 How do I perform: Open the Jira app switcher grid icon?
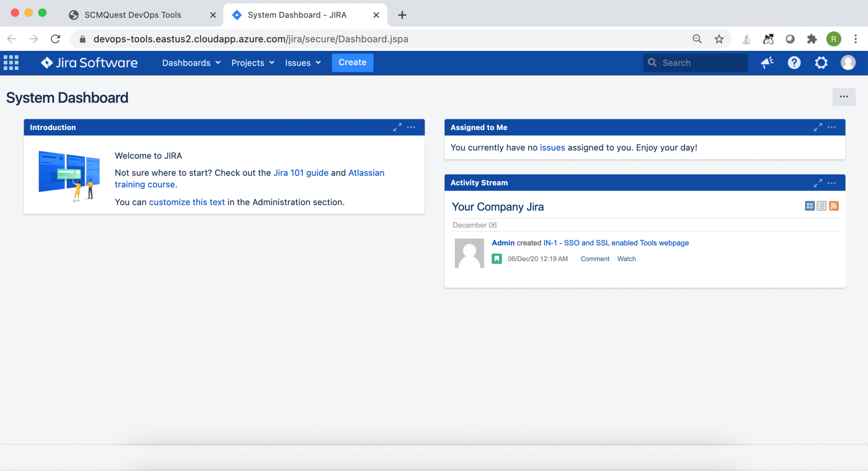(11, 62)
